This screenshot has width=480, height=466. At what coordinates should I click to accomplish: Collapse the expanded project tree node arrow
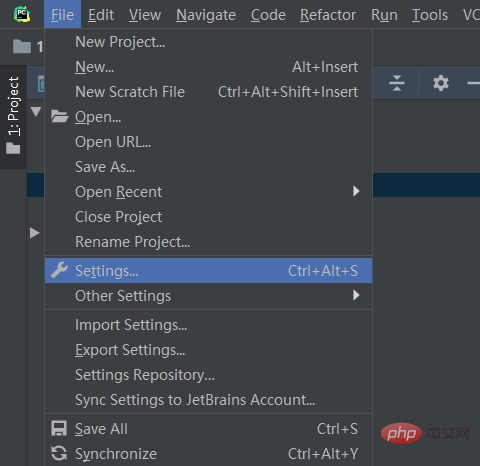pyautogui.click(x=35, y=111)
